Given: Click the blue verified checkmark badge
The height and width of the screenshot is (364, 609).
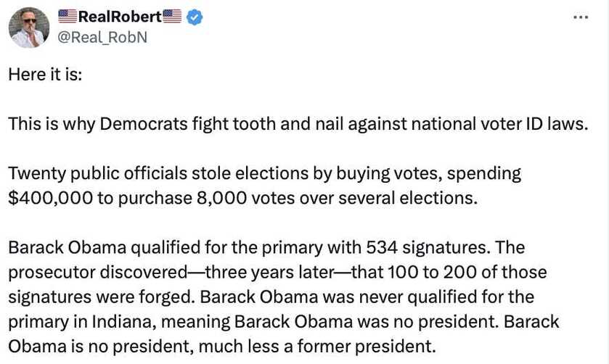Looking at the screenshot, I should point(194,17).
